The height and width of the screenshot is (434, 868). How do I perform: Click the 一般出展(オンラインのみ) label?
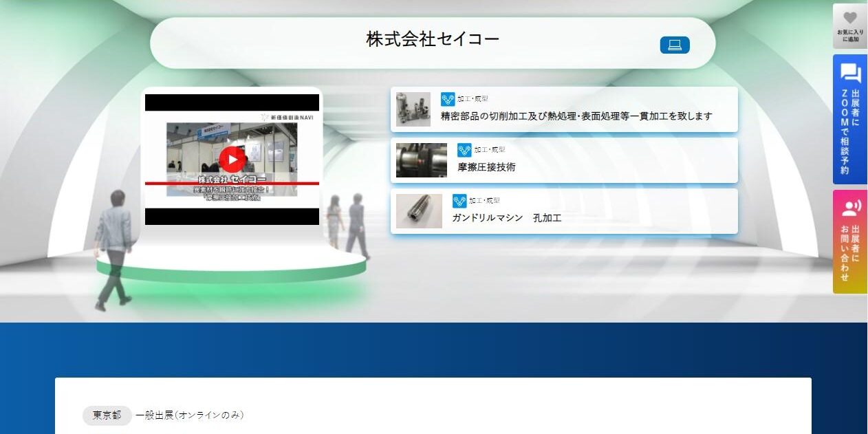pos(190,415)
